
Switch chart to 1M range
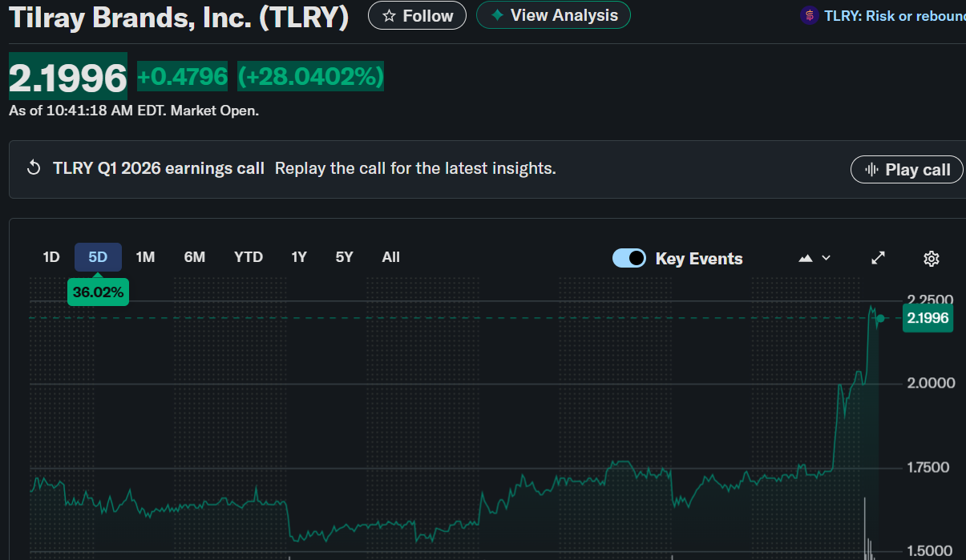point(145,257)
